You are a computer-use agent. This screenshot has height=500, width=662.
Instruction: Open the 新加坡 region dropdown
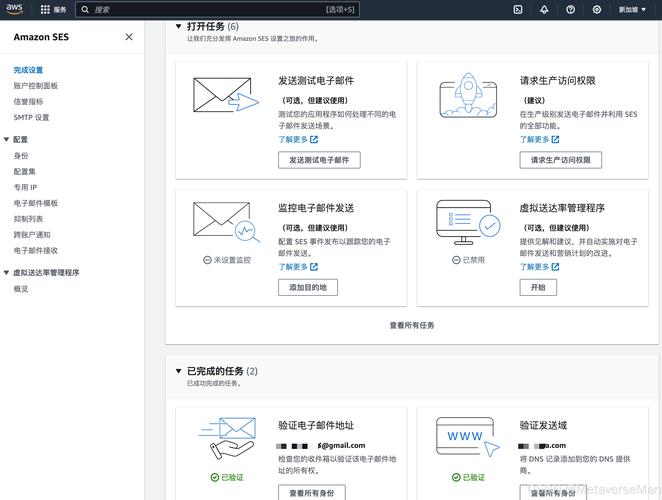click(x=632, y=10)
